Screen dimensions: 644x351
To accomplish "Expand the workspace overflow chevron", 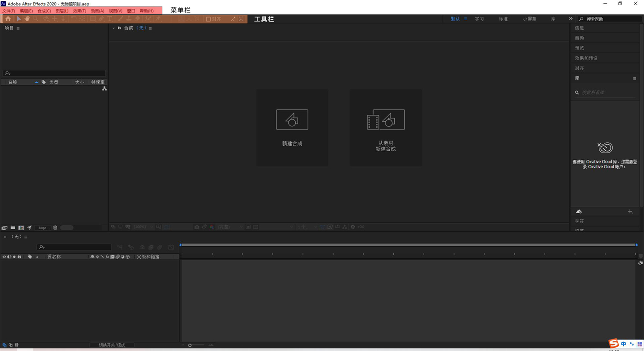I will pos(571,19).
